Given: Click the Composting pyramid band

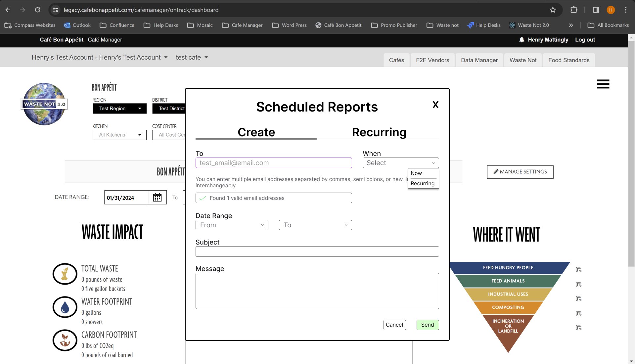Looking at the screenshot, I should [508, 307].
